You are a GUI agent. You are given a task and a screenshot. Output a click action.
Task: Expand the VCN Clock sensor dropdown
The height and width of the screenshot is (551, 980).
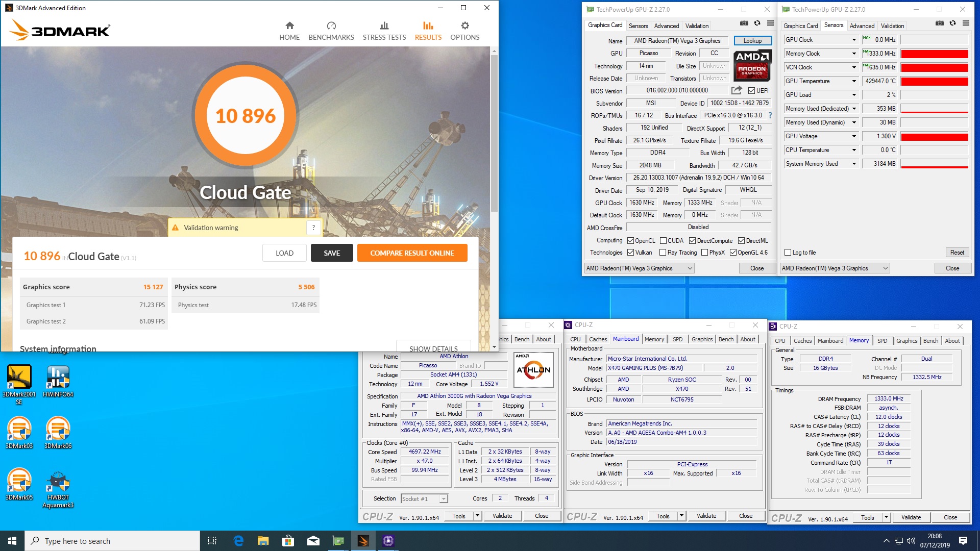point(854,67)
